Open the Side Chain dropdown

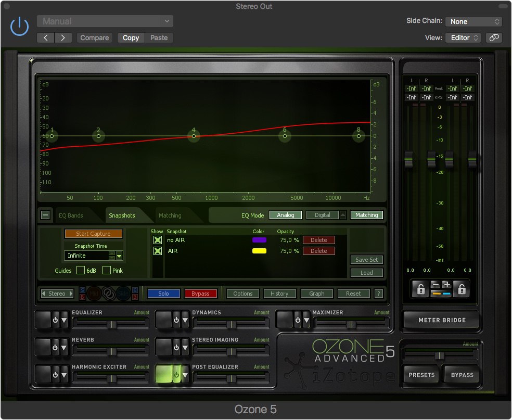coord(473,21)
